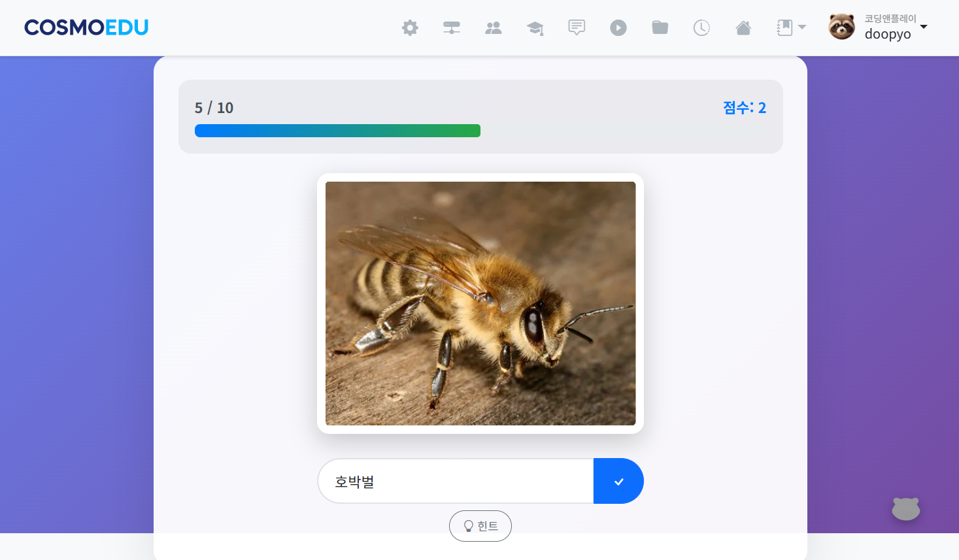This screenshot has width=959, height=560.
Task: Open the users group icon
Action: 494,27
